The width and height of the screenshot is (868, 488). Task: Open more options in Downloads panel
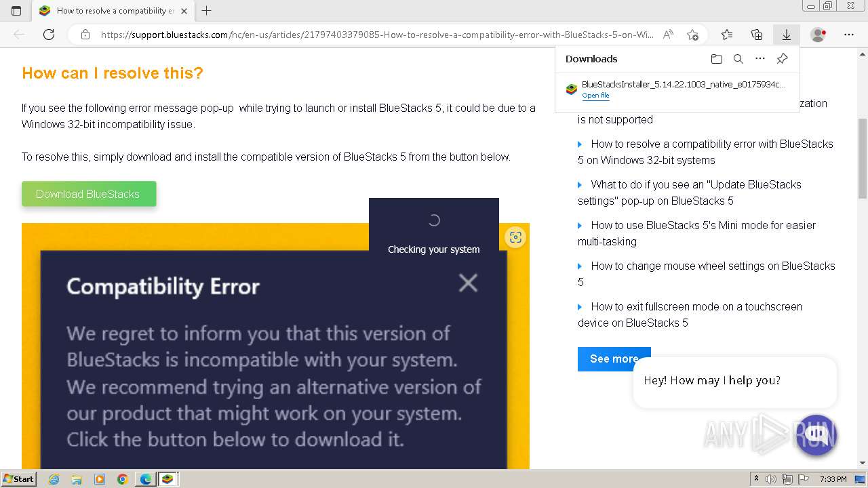point(760,59)
